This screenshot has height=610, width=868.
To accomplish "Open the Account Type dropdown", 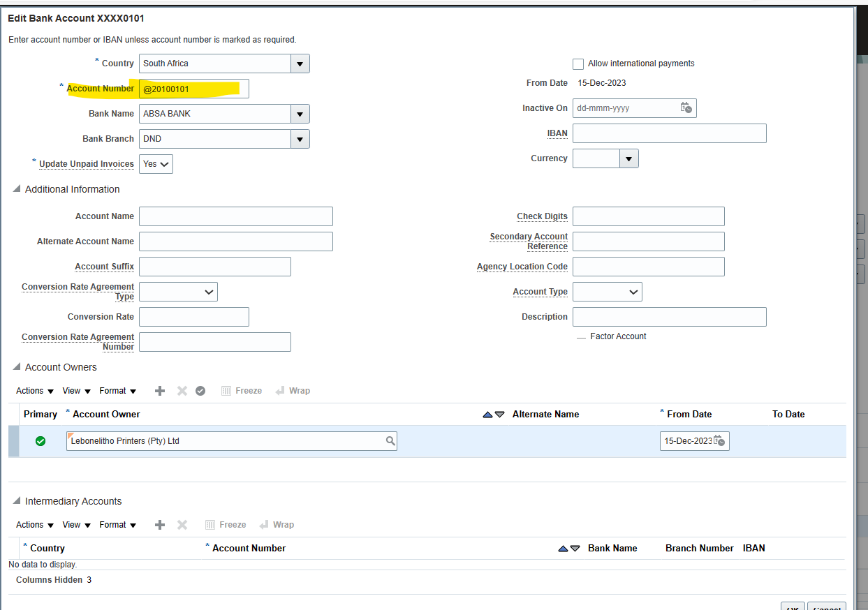I will point(632,292).
